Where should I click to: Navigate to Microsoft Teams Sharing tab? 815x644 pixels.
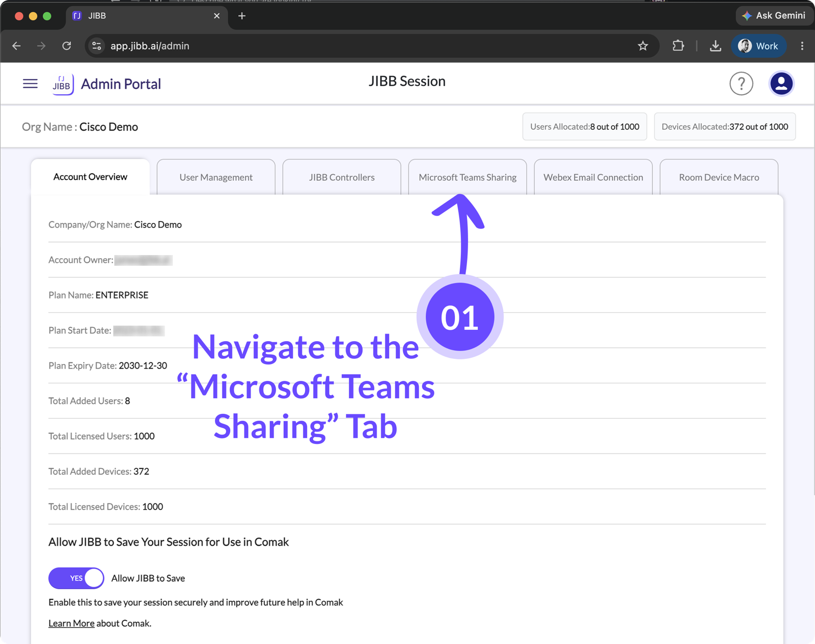pos(468,177)
